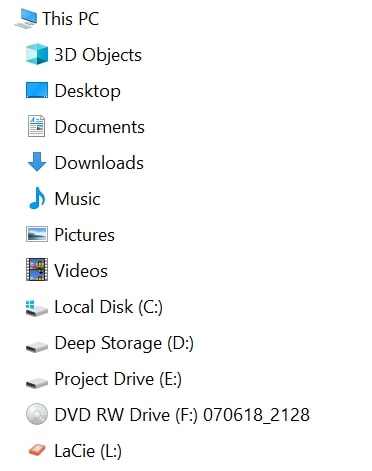Click the Music note icon

coord(37,198)
